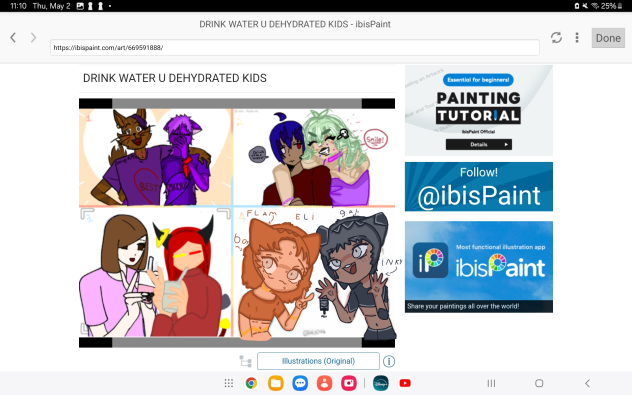Viewport: 632px width, 395px height.
Task: Click the Share your paintings caption
Action: pos(463,306)
